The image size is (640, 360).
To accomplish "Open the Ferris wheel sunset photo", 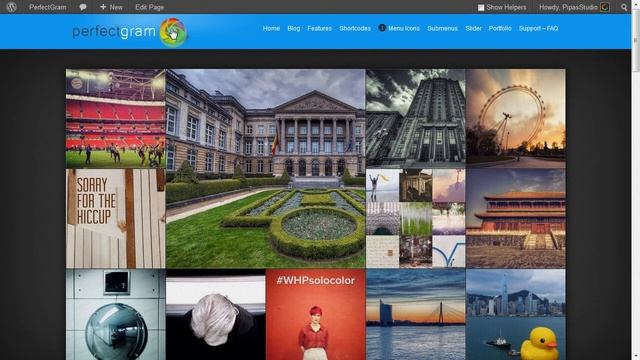I will click(516, 118).
